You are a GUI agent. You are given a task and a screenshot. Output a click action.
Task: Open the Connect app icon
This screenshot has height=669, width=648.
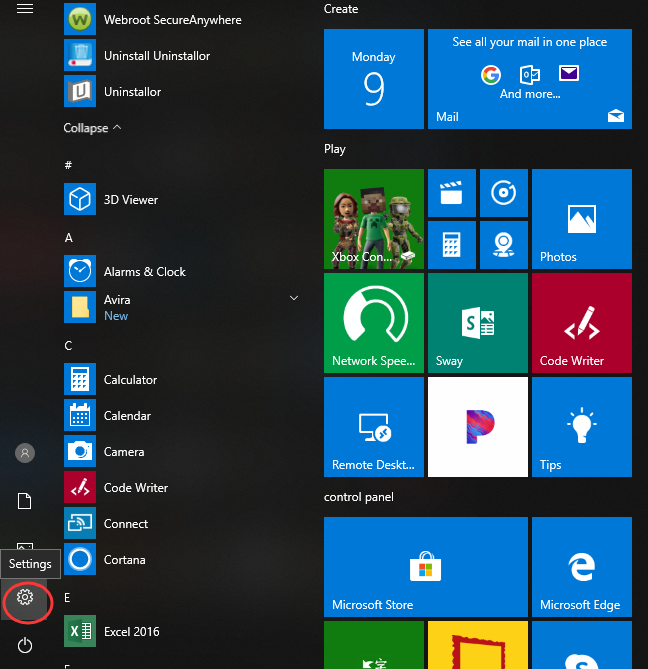(80, 523)
